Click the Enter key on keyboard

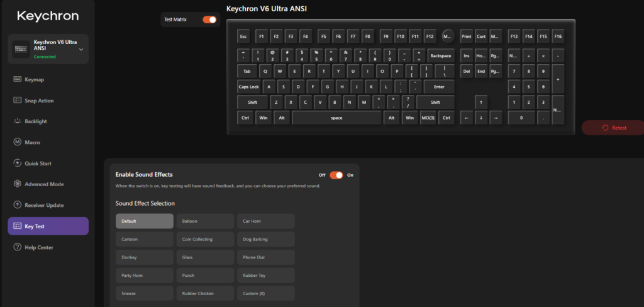click(439, 87)
